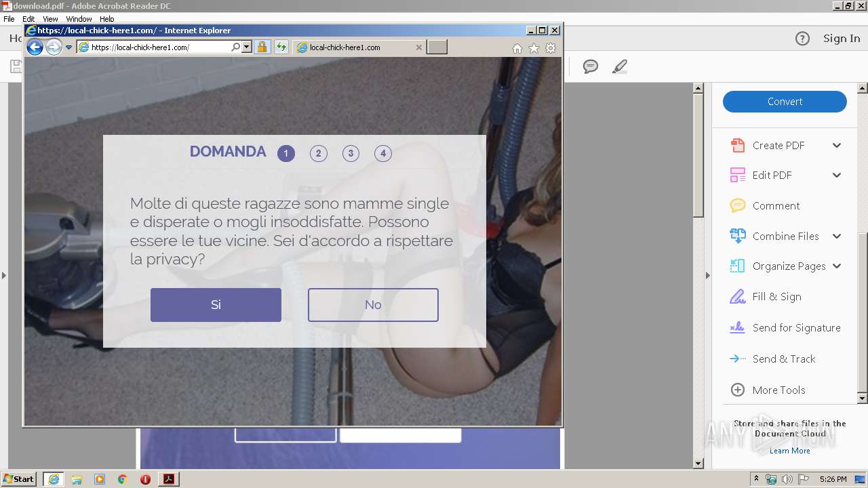Click Adobe Acrobat in the taskbar
This screenshot has width=868, height=488.
pyautogui.click(x=168, y=479)
